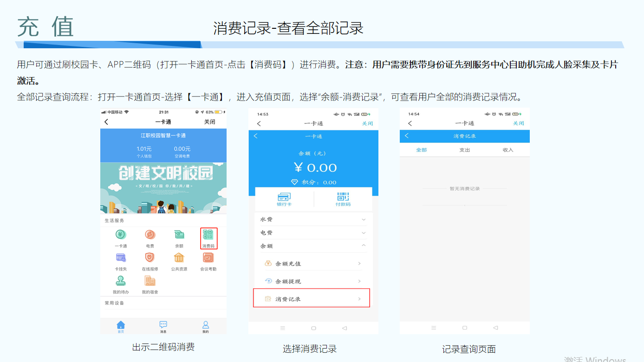
Task: Expand the 水费 section chevron
Action: pyautogui.click(x=364, y=220)
